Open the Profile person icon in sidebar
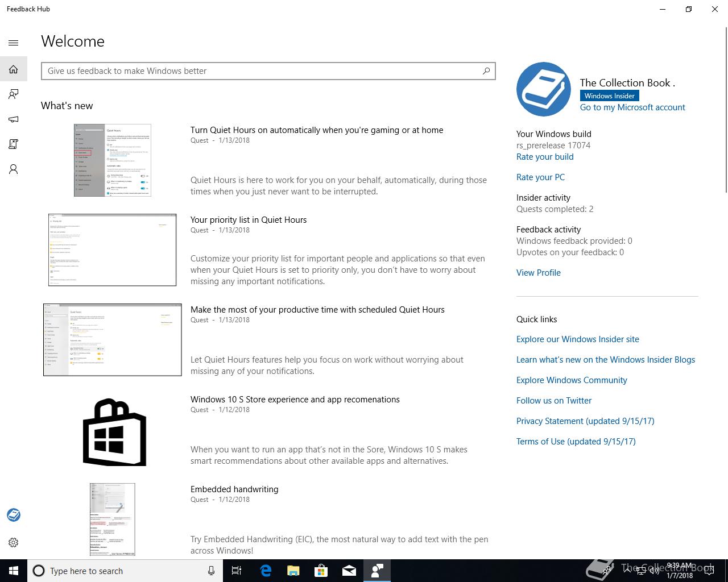The height and width of the screenshot is (582, 728). (14, 169)
